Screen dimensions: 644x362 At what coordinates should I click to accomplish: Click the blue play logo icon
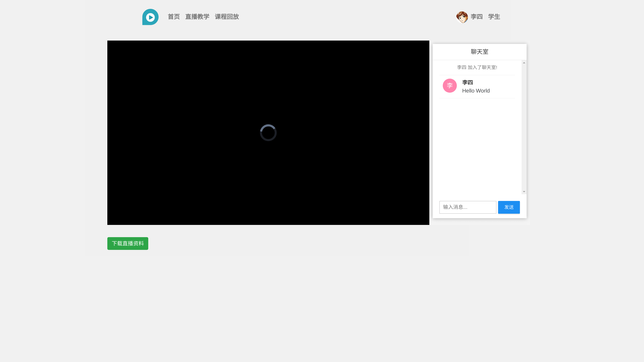point(150,17)
